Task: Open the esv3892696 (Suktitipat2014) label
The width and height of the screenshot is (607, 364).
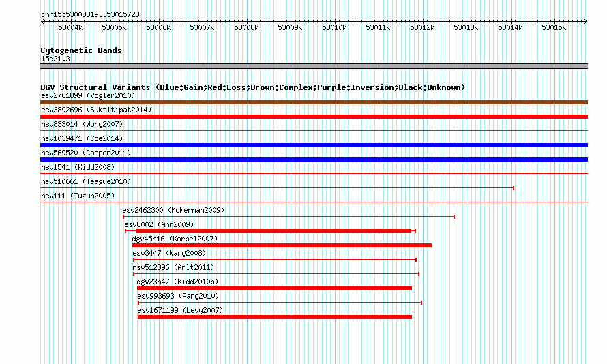Action: (96, 110)
